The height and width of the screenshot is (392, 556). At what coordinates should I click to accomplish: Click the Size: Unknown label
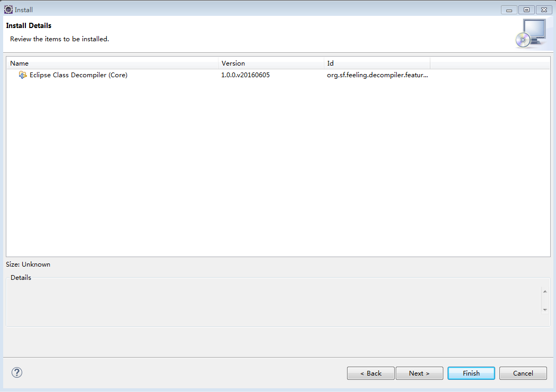tap(28, 265)
